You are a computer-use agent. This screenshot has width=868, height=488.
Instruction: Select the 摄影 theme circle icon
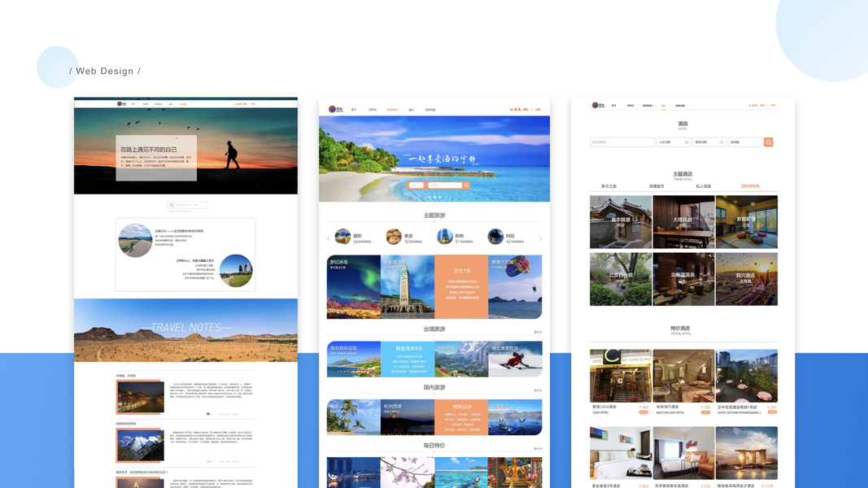342,236
